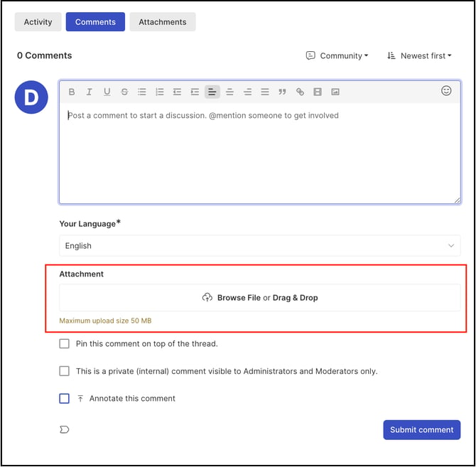Enable pinning this comment on top
The width and height of the screenshot is (476, 467).
65,344
